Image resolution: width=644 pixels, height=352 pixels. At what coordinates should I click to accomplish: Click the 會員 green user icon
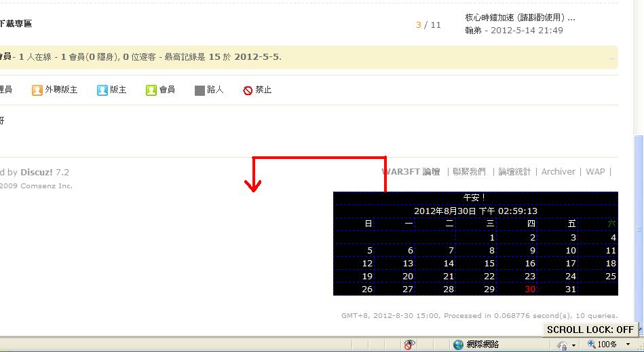tap(151, 90)
